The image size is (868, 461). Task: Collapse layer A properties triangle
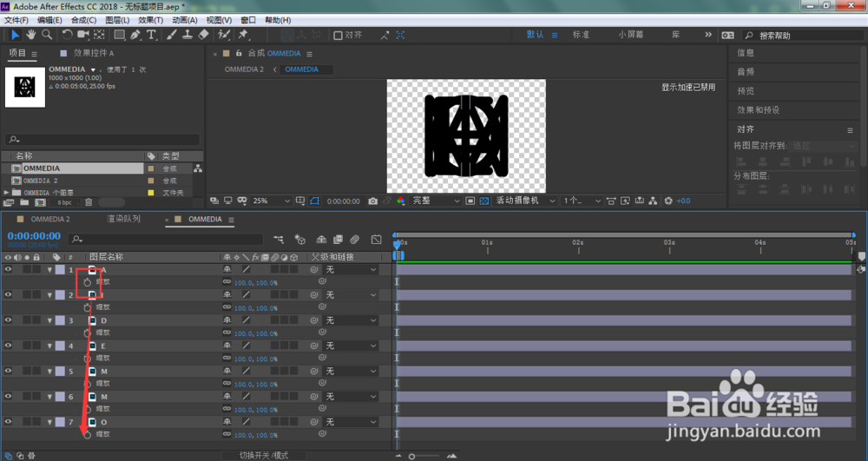(49, 270)
